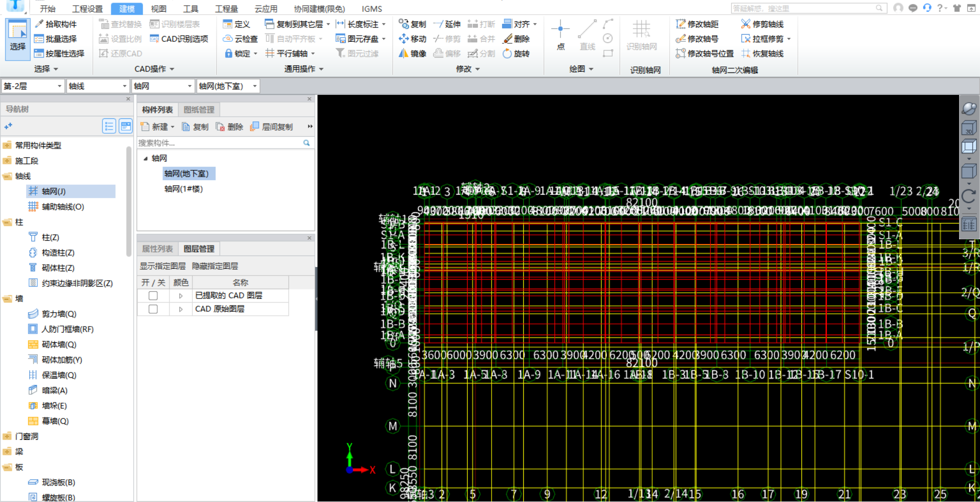Click 修剪轴线 trim axis tool
The height and width of the screenshot is (502, 980).
[763, 24]
